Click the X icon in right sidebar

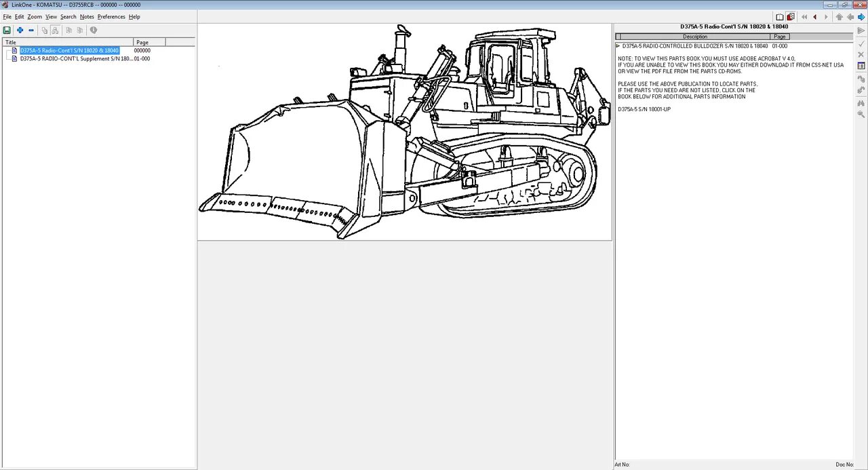(x=861, y=54)
